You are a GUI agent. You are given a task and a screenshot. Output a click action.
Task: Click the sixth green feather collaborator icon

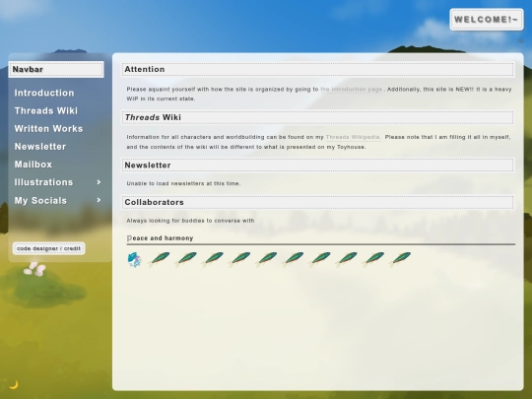pyautogui.click(x=295, y=259)
